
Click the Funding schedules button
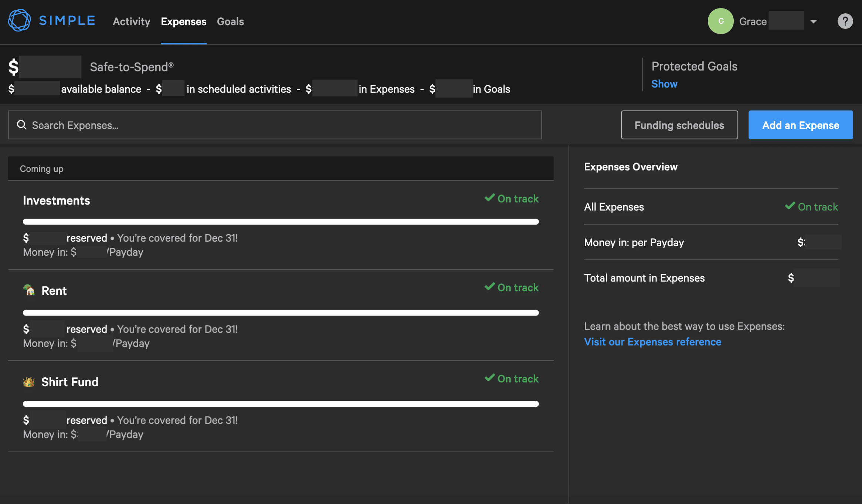(679, 125)
